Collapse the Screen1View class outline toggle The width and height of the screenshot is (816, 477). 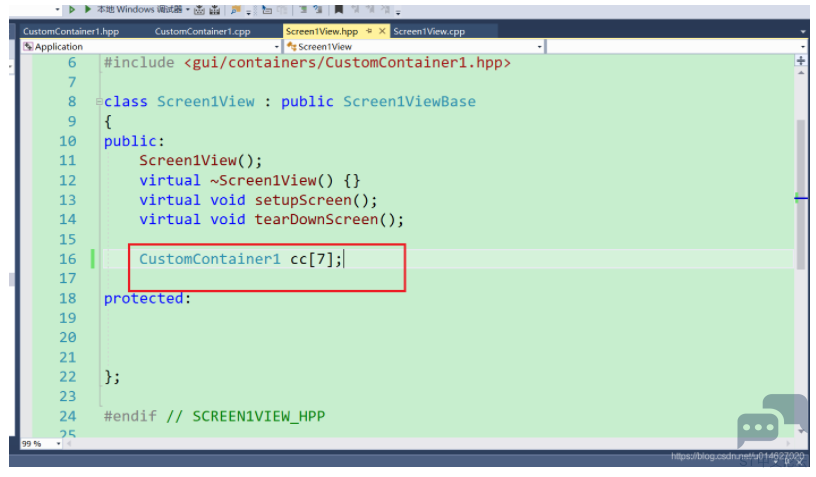coord(99,101)
